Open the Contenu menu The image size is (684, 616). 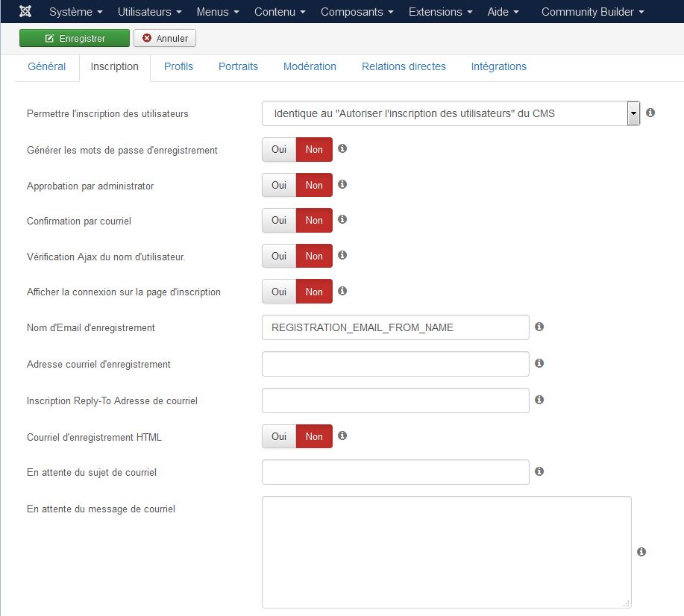pos(280,12)
